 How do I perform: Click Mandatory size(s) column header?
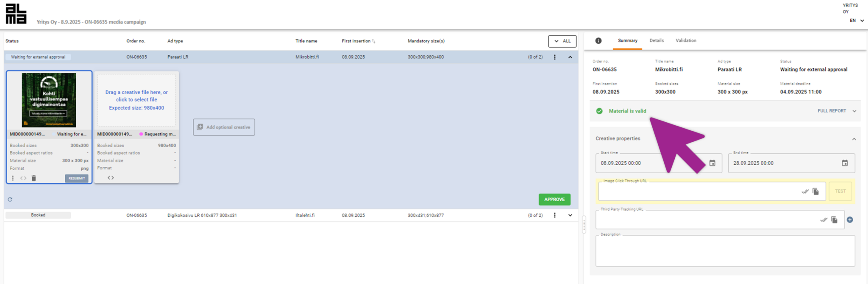click(426, 41)
